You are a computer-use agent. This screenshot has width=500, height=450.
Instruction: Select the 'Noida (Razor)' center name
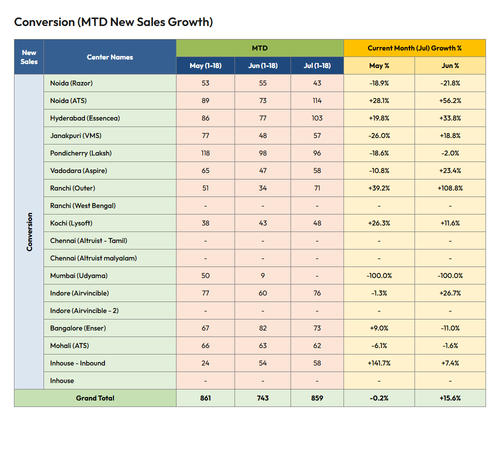click(x=71, y=83)
